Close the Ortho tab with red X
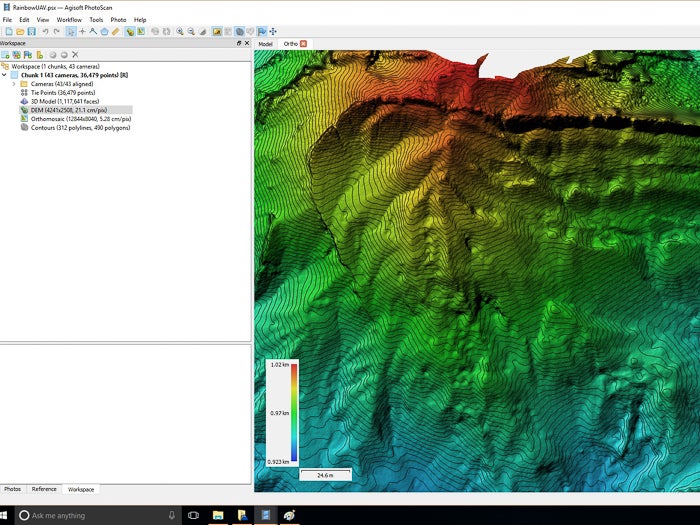The width and height of the screenshot is (700, 525). coord(304,44)
